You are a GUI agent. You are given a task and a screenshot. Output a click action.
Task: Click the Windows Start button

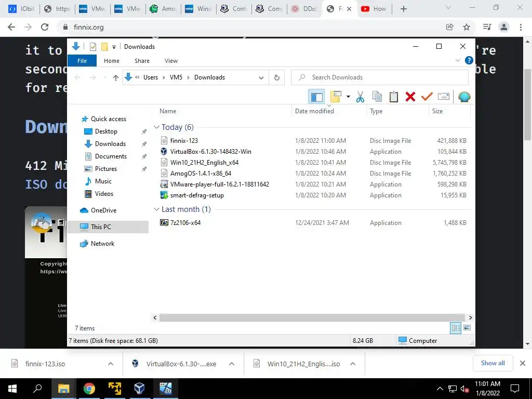point(12,389)
